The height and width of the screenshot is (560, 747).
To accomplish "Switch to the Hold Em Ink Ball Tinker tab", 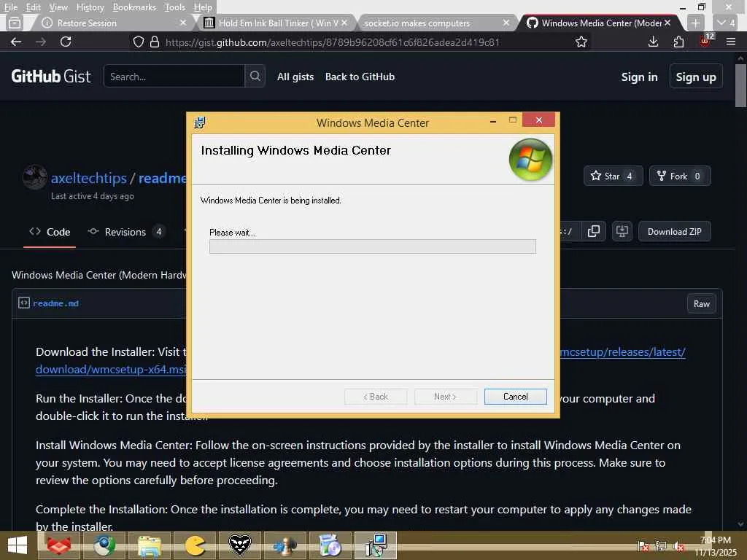I will click(x=275, y=23).
